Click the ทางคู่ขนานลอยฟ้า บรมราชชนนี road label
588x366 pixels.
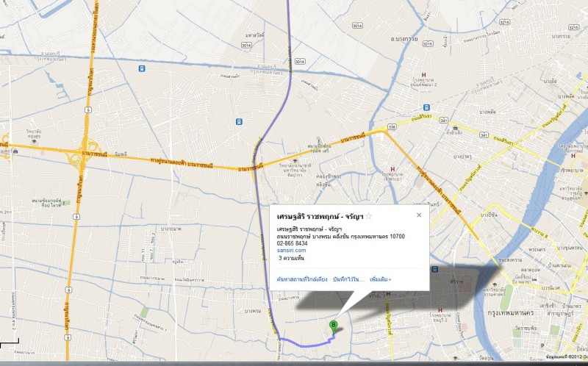click(182, 162)
